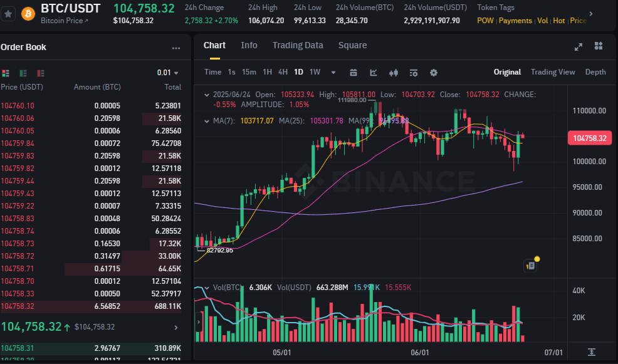618x364 pixels.
Task: Collapse the Vol(BTC) indicator legend chevron
Action: coord(207,288)
